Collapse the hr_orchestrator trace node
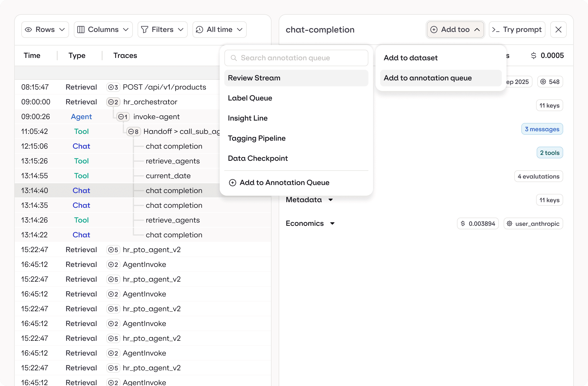 113,102
